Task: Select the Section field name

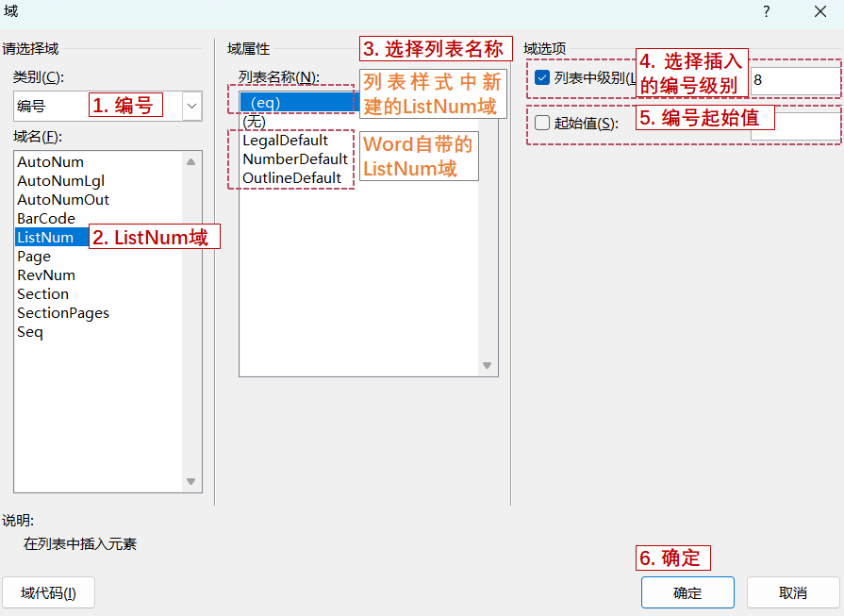Action: point(42,293)
